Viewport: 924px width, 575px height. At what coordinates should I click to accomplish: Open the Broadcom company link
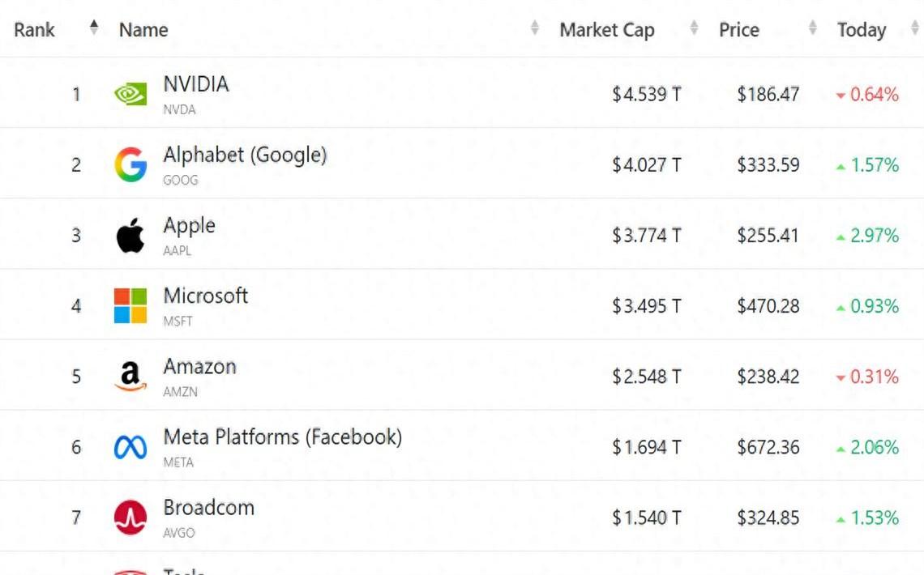pyautogui.click(x=209, y=508)
